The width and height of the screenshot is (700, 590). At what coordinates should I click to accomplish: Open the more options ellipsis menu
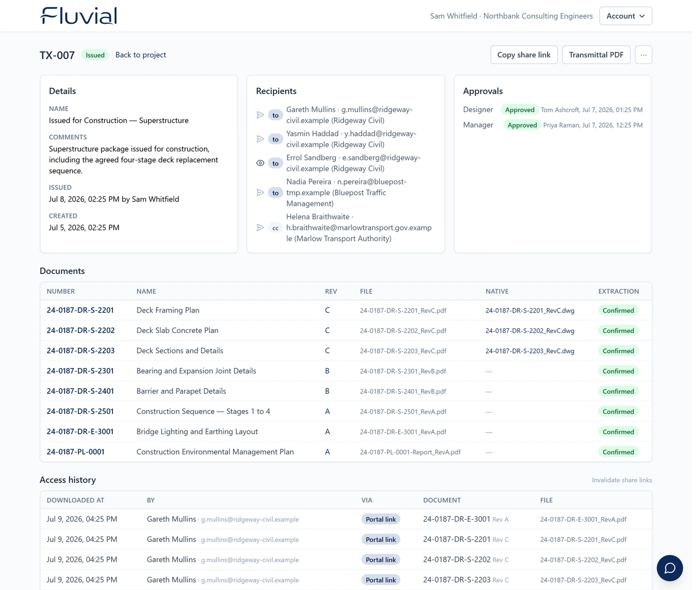(x=643, y=54)
